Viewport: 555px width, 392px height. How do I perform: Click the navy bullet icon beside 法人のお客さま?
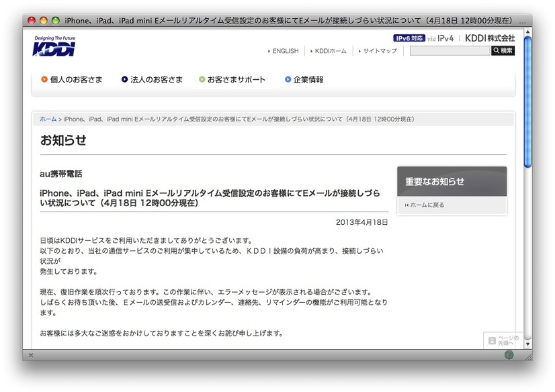tap(124, 79)
